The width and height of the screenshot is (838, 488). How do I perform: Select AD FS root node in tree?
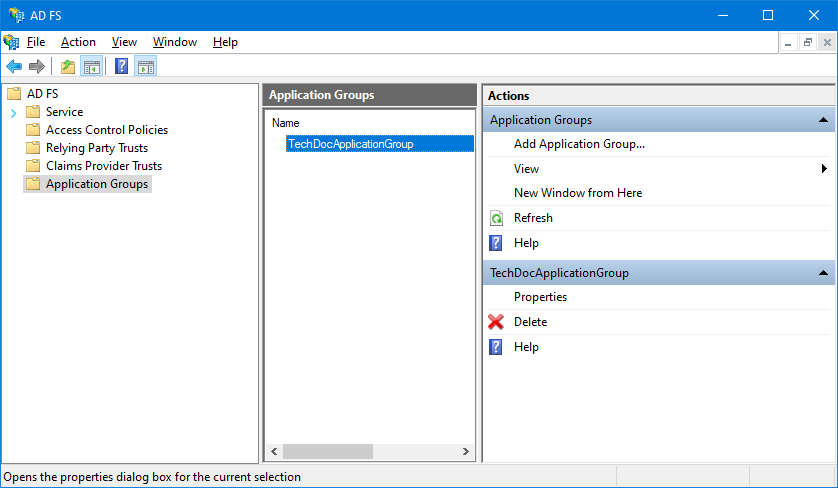coord(43,94)
